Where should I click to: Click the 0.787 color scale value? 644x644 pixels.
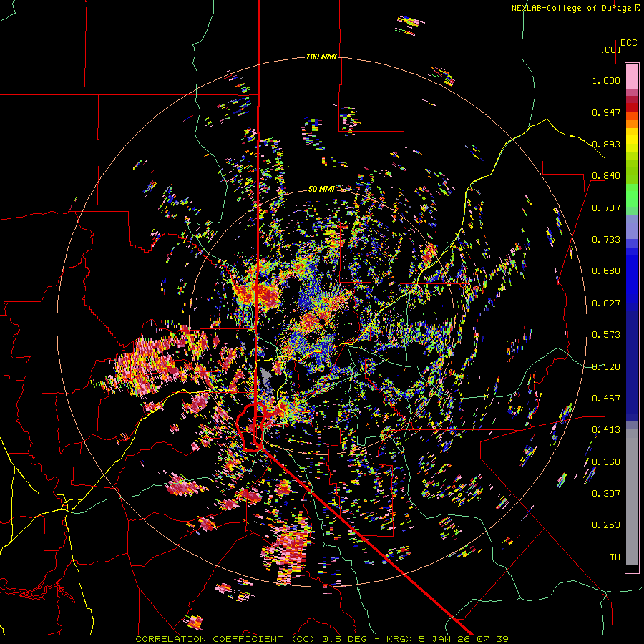[606, 208]
